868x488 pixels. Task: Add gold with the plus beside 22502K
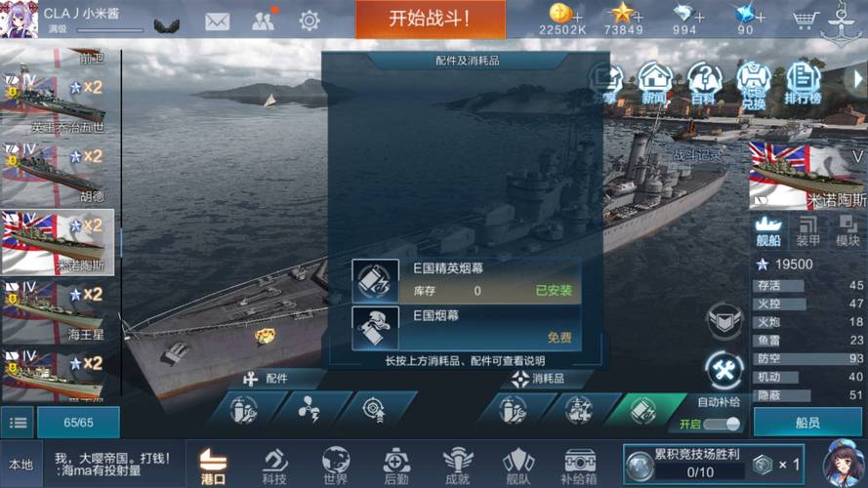tap(577, 18)
